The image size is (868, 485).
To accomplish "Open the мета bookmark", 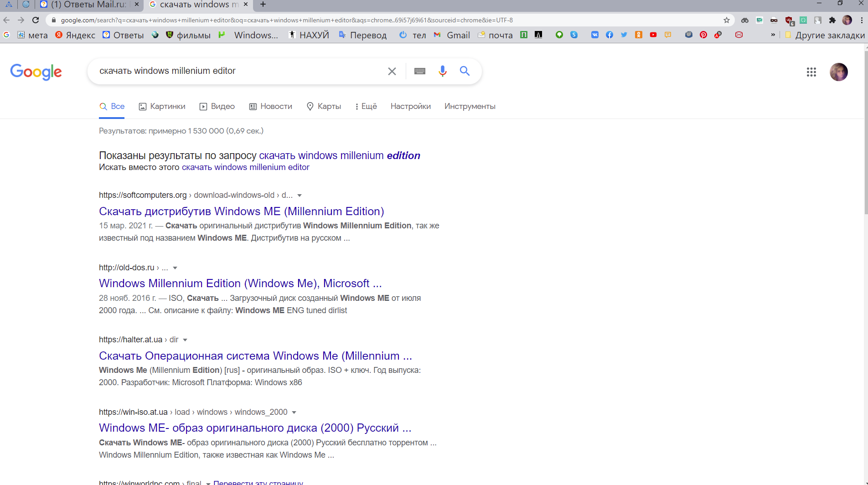I will pos(32,35).
